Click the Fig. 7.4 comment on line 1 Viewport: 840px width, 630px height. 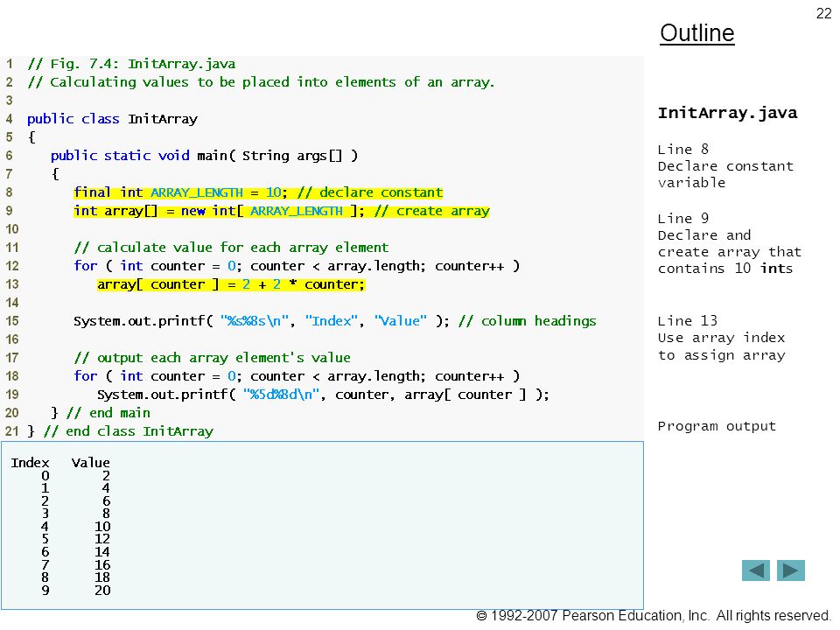coord(131,64)
